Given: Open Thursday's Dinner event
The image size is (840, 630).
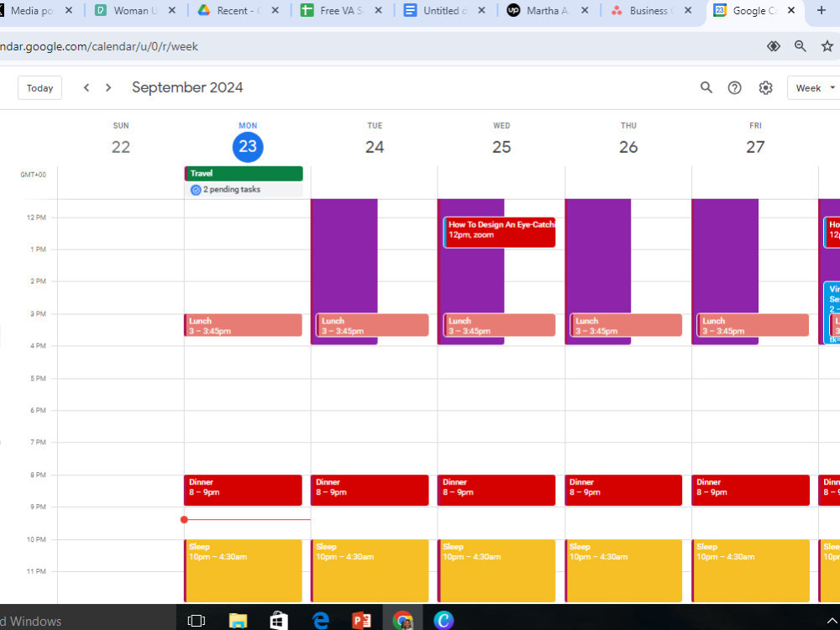Looking at the screenshot, I should point(623,491).
